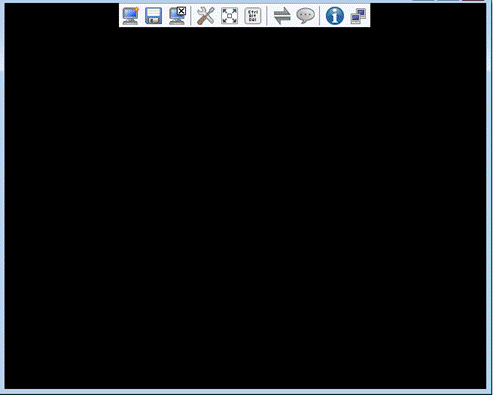The width and height of the screenshot is (493, 395).
Task: Click inside the black remote desktop display
Action: tap(245, 207)
